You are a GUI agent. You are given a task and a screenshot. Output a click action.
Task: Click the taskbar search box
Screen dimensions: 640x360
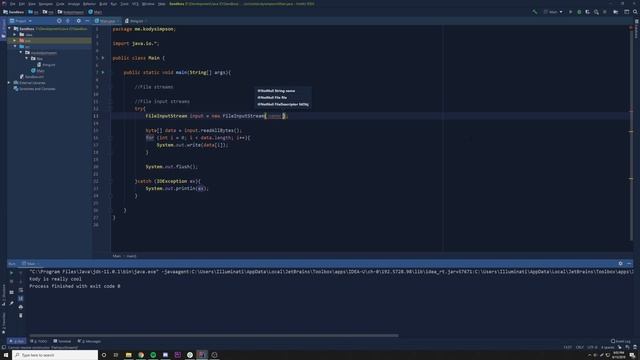click(x=55, y=355)
